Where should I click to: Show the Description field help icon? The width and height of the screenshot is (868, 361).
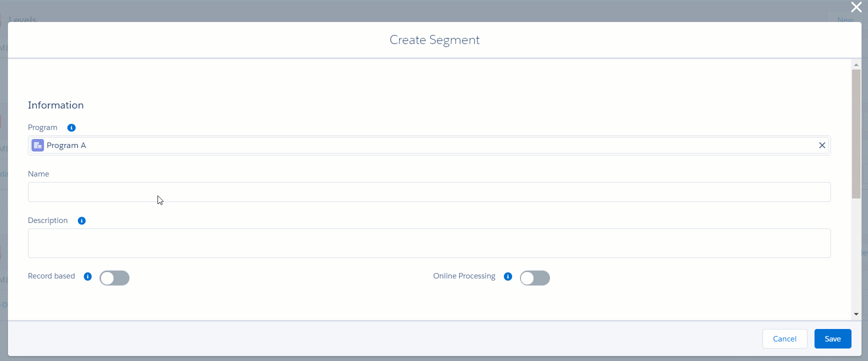click(81, 220)
